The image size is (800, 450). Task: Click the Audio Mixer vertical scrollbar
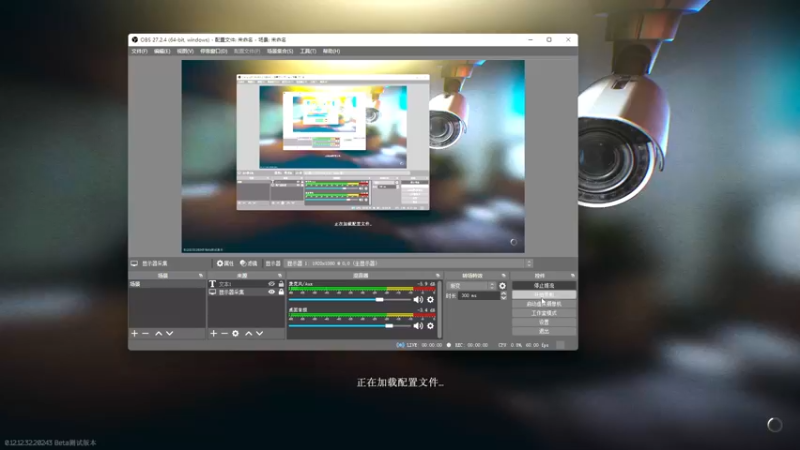pyautogui.click(x=439, y=310)
